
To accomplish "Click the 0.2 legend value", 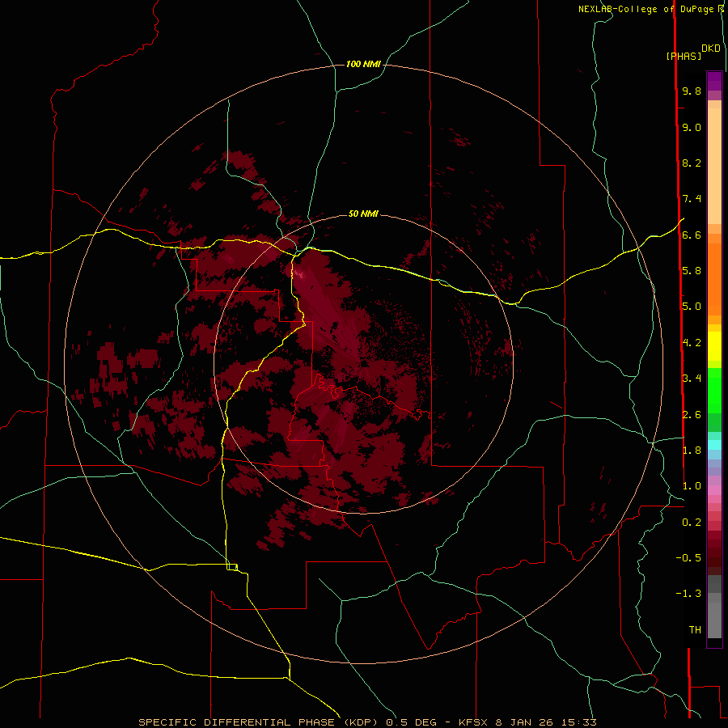I will (x=692, y=523).
